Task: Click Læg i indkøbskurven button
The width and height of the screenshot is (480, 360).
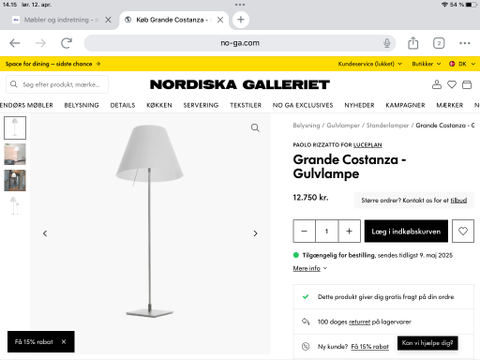Action: click(x=406, y=231)
